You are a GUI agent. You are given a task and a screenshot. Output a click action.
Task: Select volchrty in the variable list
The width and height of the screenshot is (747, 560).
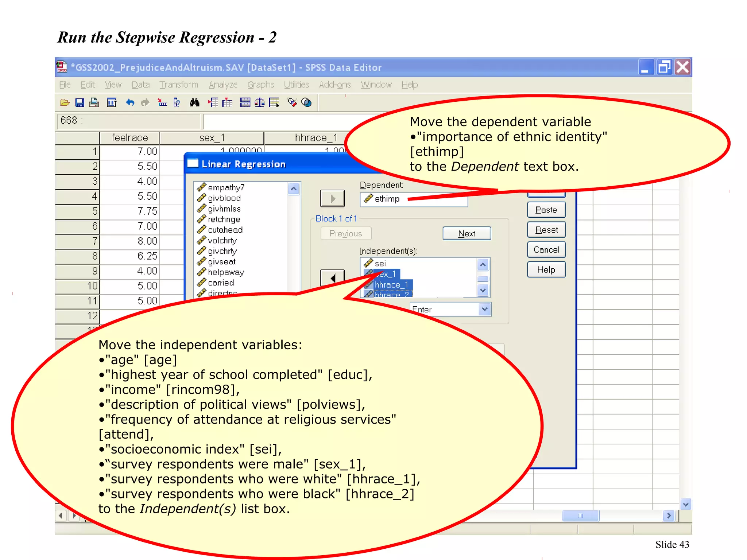217,240
